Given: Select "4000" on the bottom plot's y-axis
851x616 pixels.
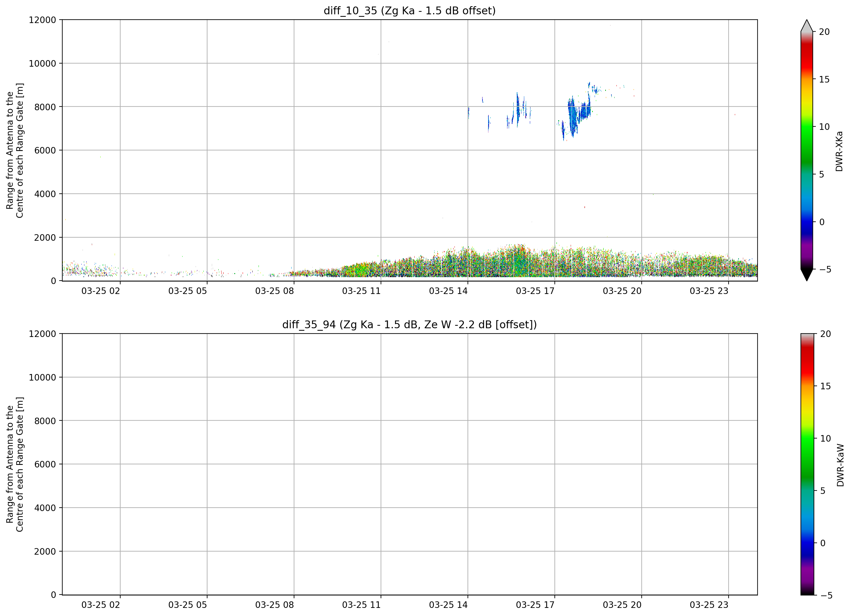Looking at the screenshot, I should coord(45,508).
